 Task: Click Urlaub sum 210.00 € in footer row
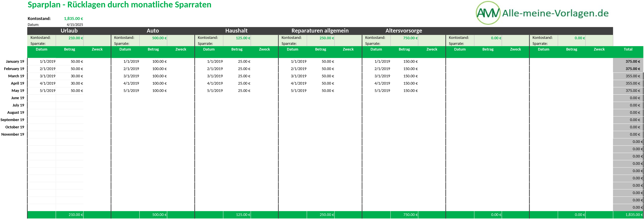tap(76, 215)
